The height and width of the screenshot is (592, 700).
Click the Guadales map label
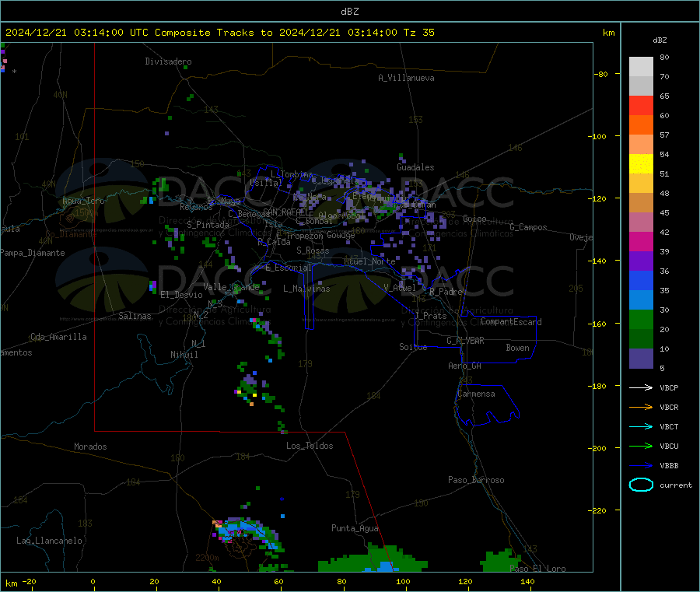[x=415, y=167]
